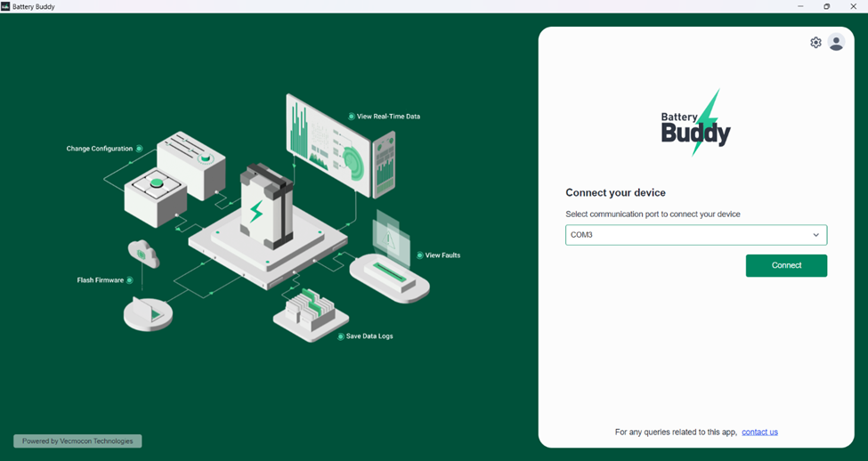Click the Battery Buddy lightning bolt logo
The image size is (868, 461).
click(x=696, y=124)
